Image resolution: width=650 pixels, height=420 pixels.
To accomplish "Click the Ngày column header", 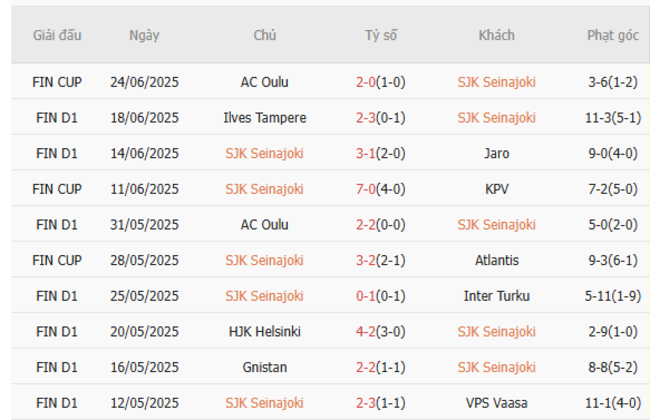I will point(143,36).
